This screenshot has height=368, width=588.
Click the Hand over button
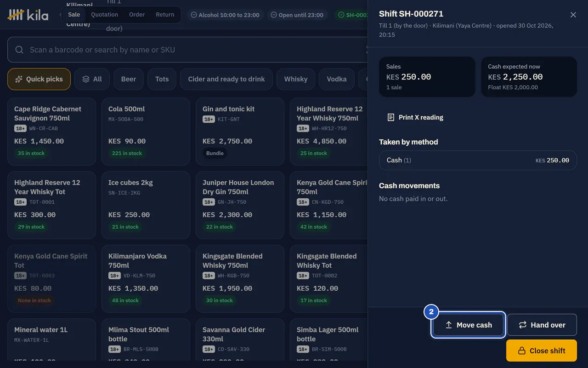(x=542, y=325)
